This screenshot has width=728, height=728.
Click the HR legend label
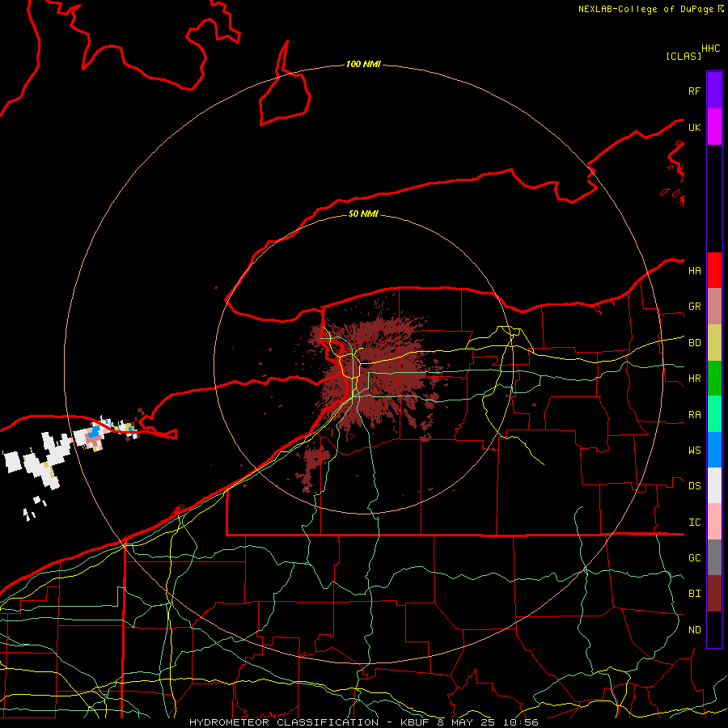(x=694, y=379)
